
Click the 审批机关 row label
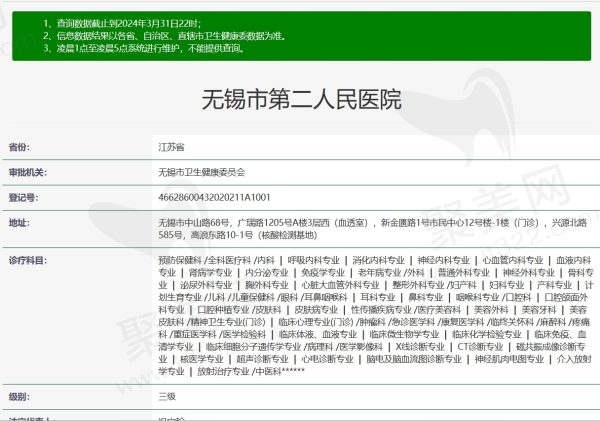point(28,173)
